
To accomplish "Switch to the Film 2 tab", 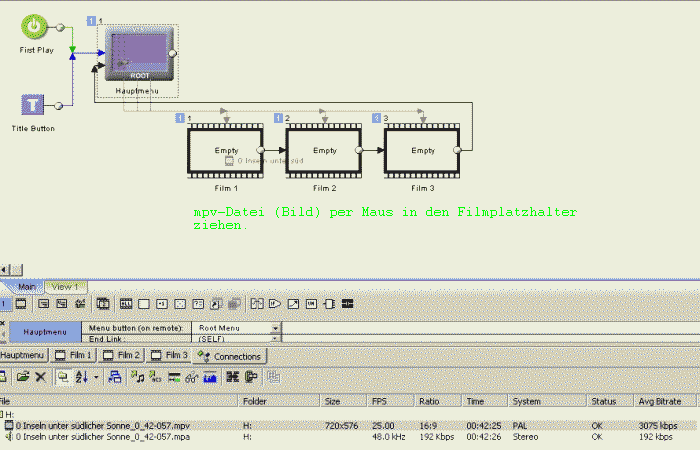I will tap(122, 355).
